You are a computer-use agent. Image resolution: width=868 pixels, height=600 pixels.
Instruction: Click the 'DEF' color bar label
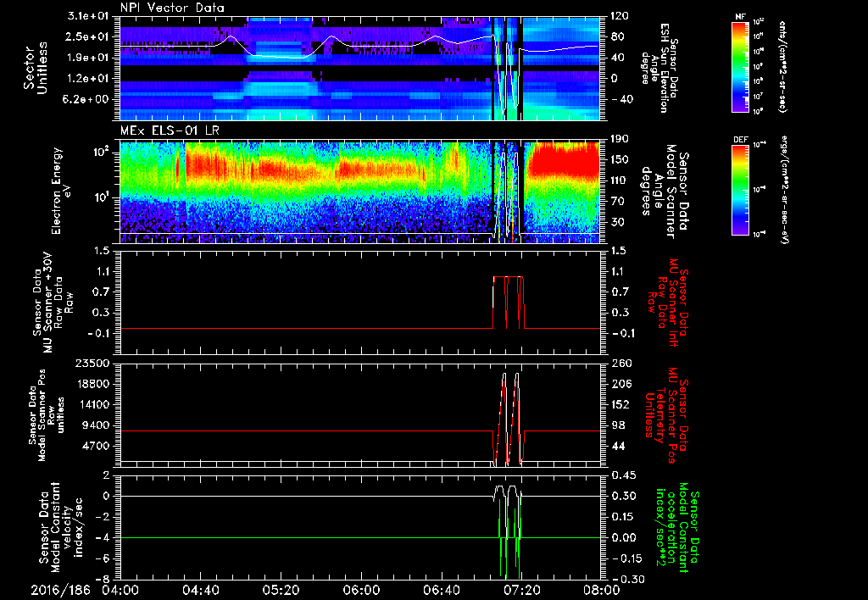[x=740, y=140]
